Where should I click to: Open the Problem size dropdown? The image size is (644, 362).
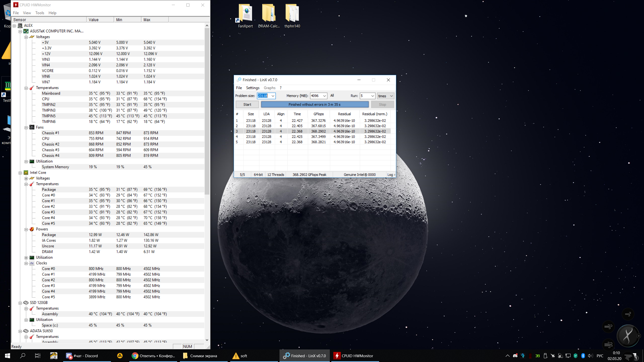coord(273,96)
